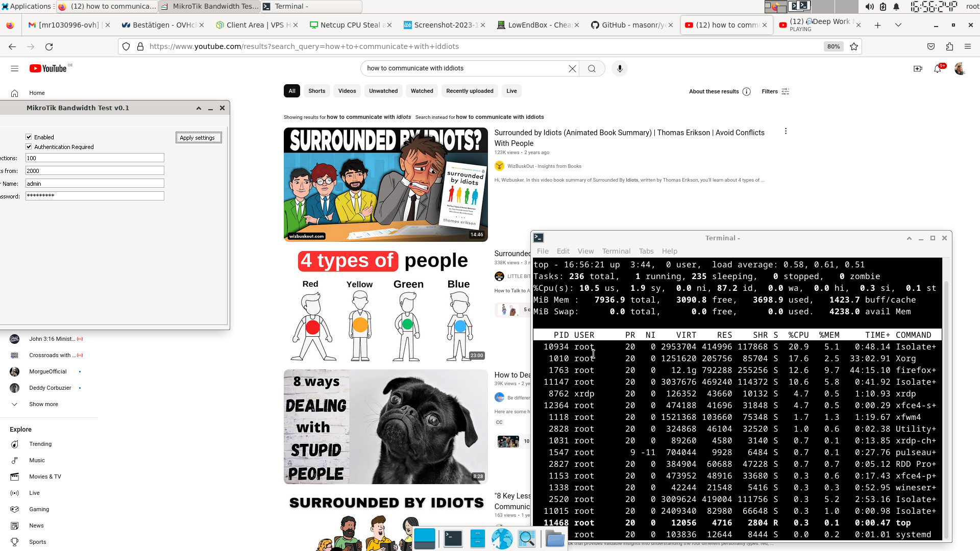This screenshot has width=980, height=551.
Task: Show only Watched results
Action: coord(422,91)
